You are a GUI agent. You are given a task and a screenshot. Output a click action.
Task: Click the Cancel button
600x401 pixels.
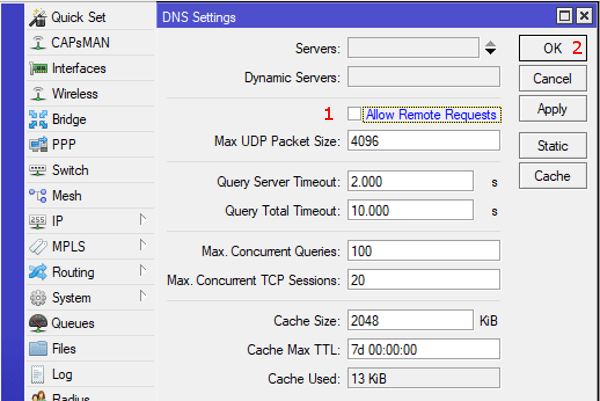(553, 78)
